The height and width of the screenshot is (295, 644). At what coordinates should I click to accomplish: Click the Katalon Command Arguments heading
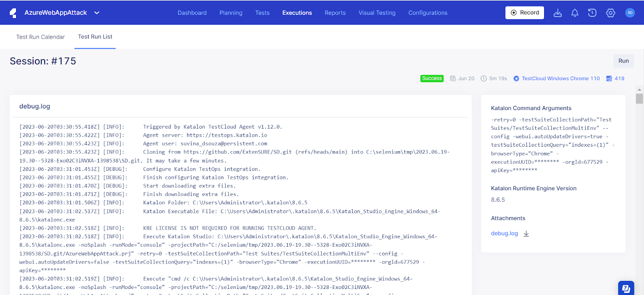[x=531, y=108]
